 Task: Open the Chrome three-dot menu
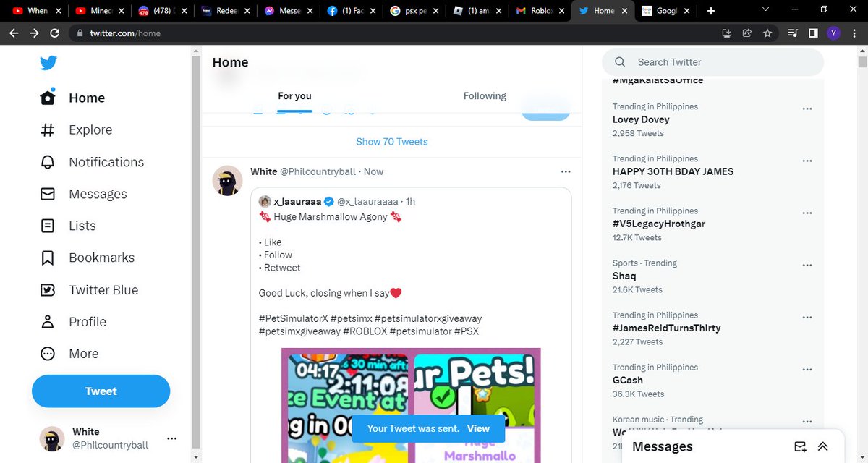854,33
